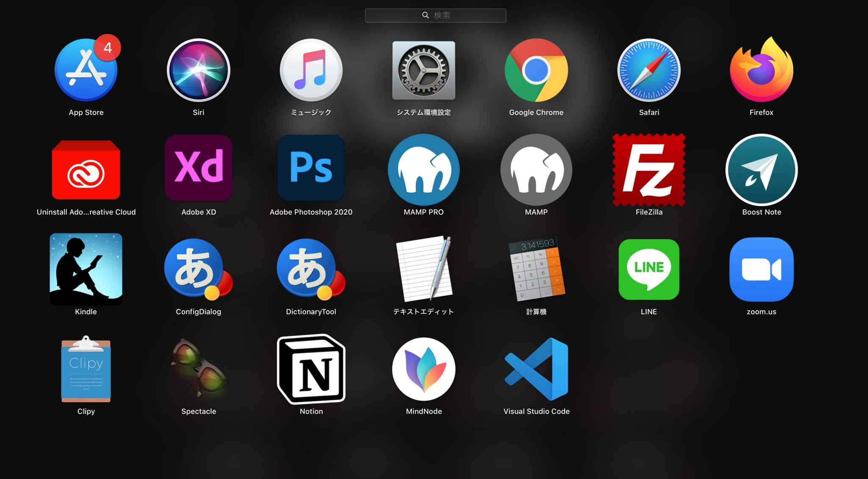Screen dimensions: 868x479
Task: Launch Google Chrome
Action: pos(536,70)
